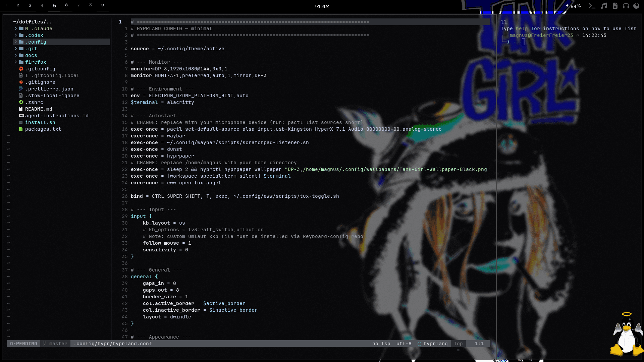This screenshot has height=362, width=644.
Task: Click the clock showing 14:42
Action: point(322,6)
